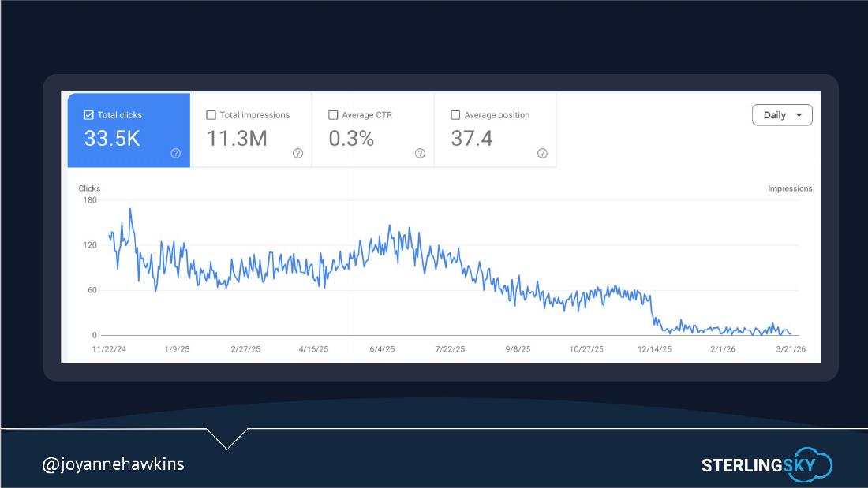Tick the Average position checkbox

pos(455,115)
